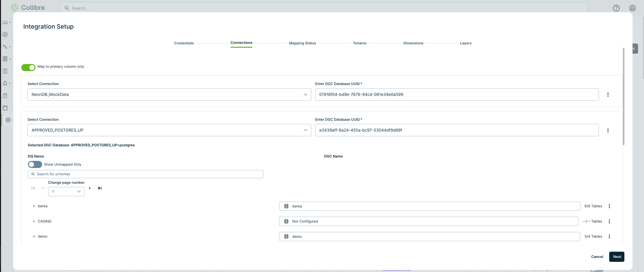Go to the Credentials step
The height and width of the screenshot is (272, 644).
(184, 43)
